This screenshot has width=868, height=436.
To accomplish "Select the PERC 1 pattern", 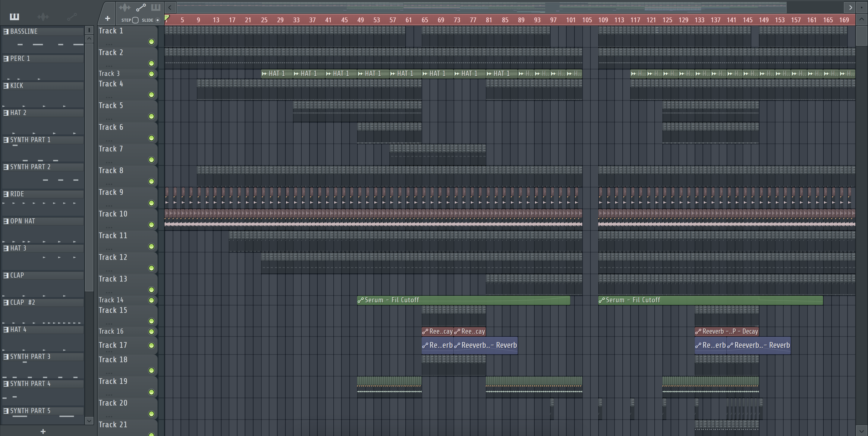I will click(43, 59).
